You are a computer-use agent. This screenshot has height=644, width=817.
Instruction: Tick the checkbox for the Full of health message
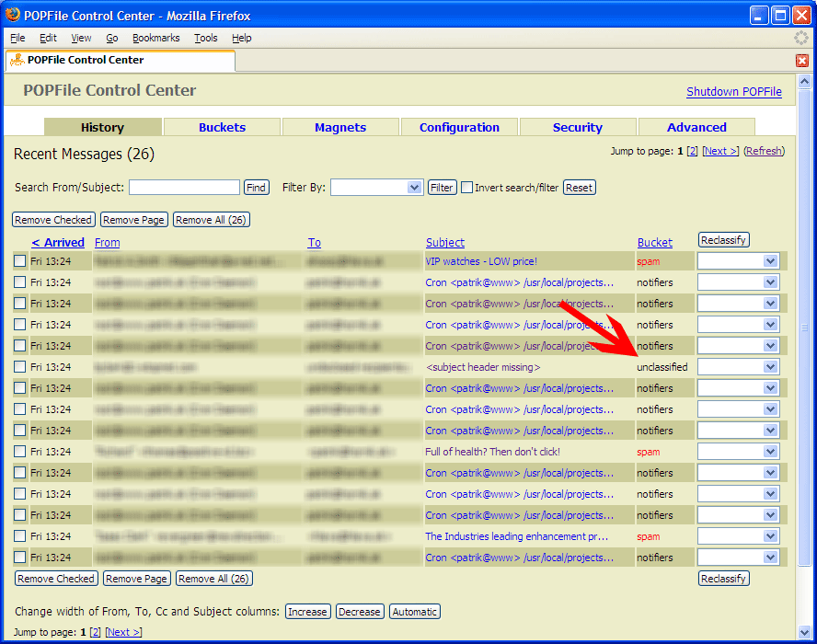[x=20, y=451]
